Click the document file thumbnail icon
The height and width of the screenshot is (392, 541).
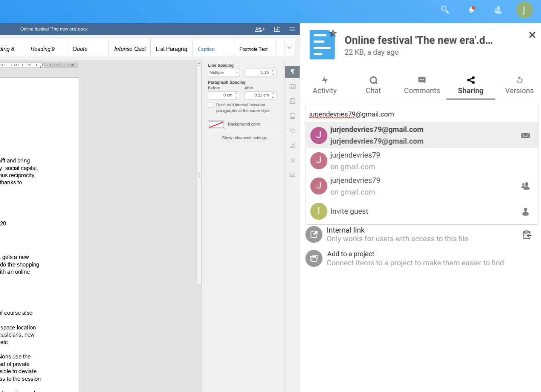[322, 45]
